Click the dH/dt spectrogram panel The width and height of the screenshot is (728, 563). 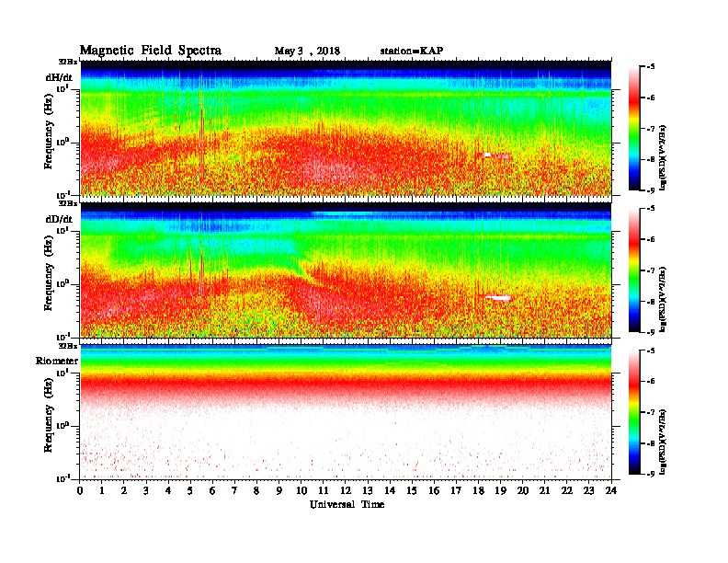pos(346,128)
